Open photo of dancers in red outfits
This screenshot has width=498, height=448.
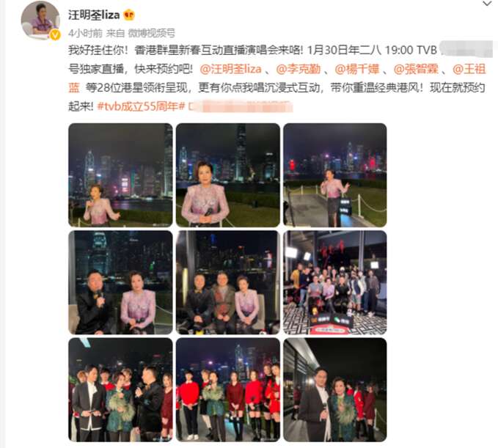pos(228,389)
